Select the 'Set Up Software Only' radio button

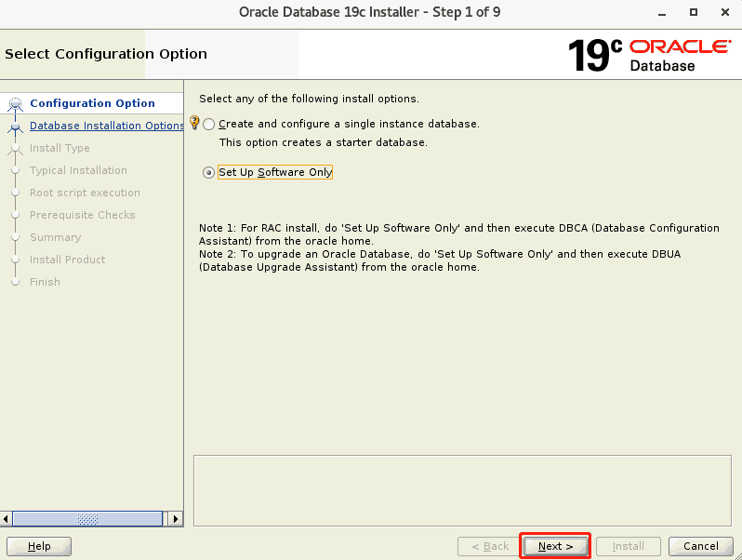(x=208, y=173)
